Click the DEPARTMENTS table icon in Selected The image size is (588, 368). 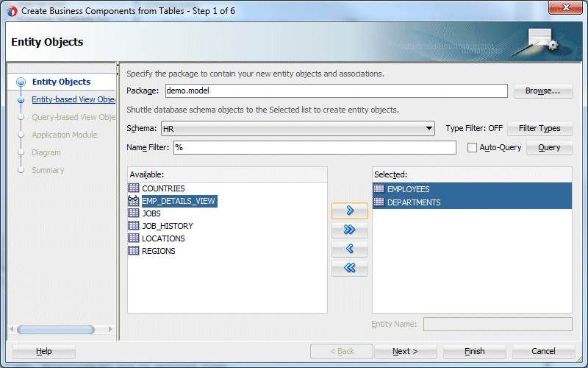(x=379, y=202)
